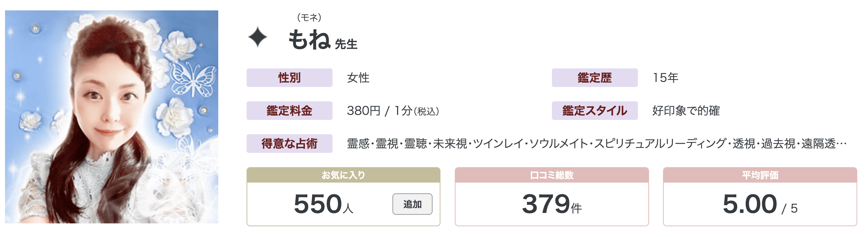Click the 5.00 average rating value
The width and height of the screenshot is (868, 237).
coord(750,204)
